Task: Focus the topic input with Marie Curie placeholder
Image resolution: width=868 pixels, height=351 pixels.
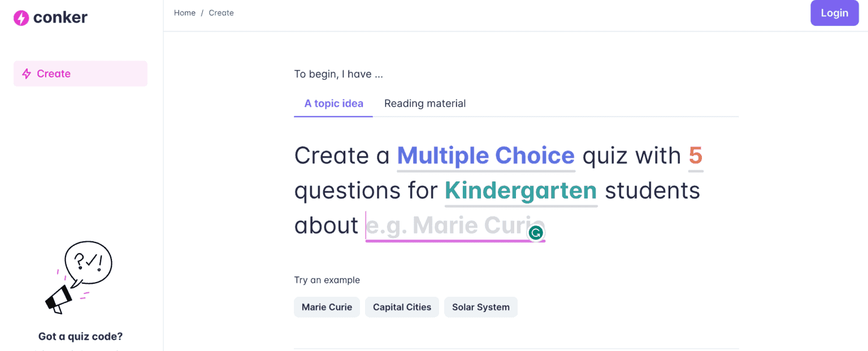Action: click(455, 226)
